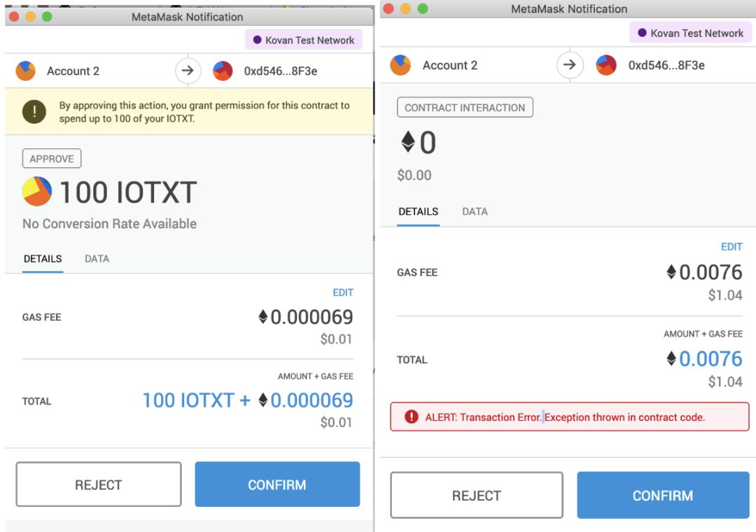Select DETAILS tab in Approve window
The image size is (756, 532).
click(x=43, y=259)
